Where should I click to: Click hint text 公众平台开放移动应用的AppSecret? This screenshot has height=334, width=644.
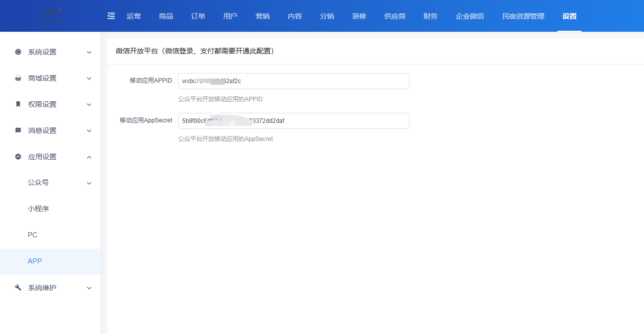click(225, 139)
